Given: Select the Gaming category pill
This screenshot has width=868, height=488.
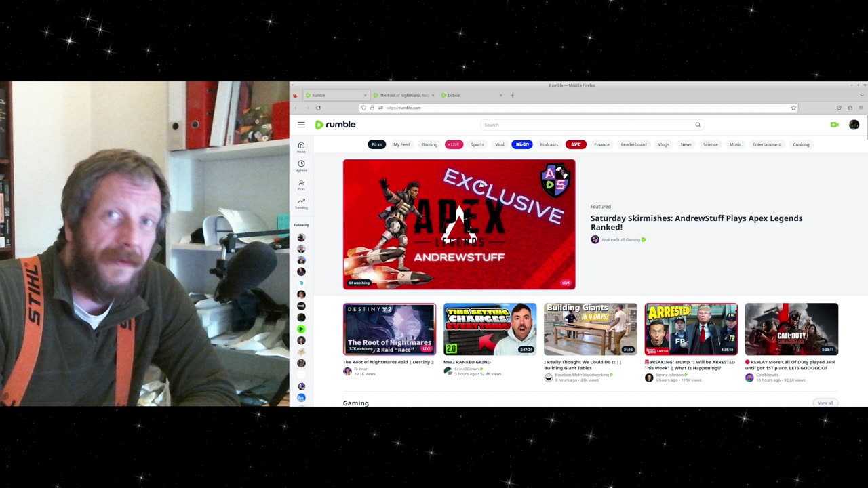Looking at the screenshot, I should coord(429,144).
